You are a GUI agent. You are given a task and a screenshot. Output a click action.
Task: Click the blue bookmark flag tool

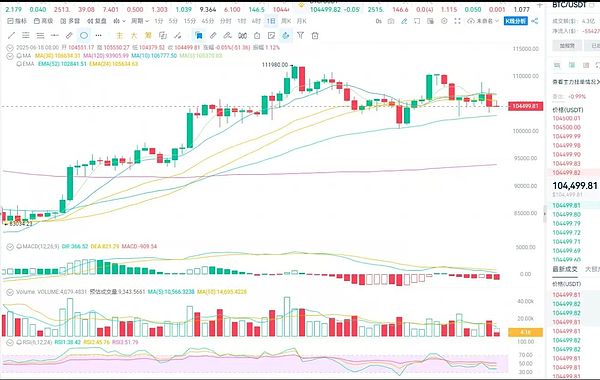tap(199, 36)
